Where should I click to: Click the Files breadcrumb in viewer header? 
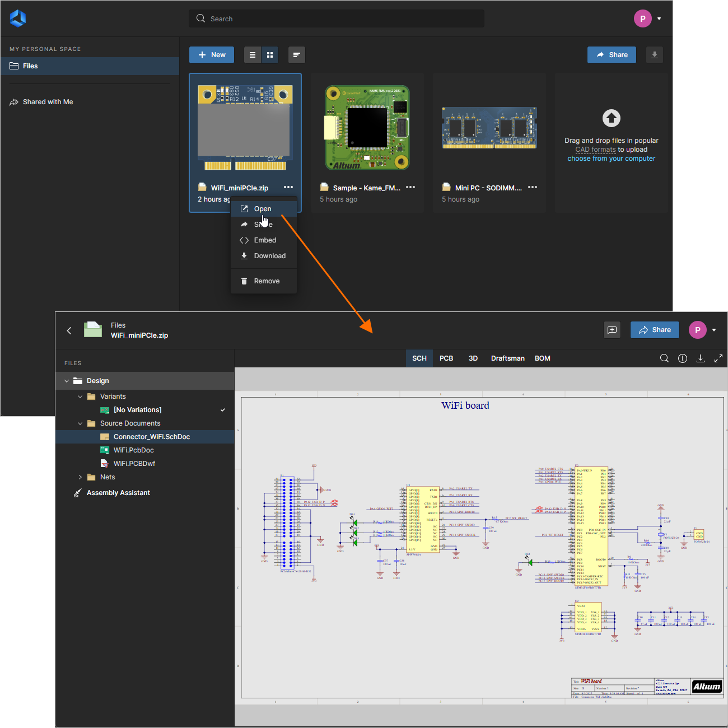pyautogui.click(x=118, y=325)
